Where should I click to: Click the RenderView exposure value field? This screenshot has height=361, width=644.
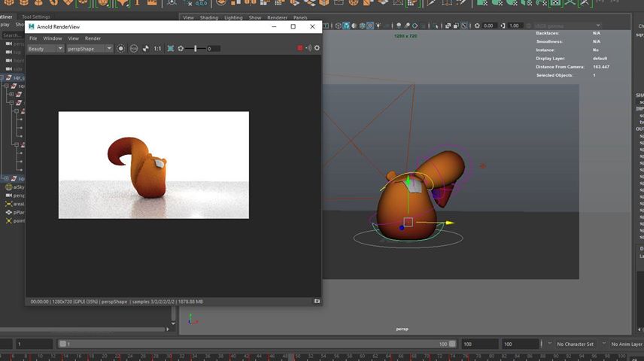(213, 48)
